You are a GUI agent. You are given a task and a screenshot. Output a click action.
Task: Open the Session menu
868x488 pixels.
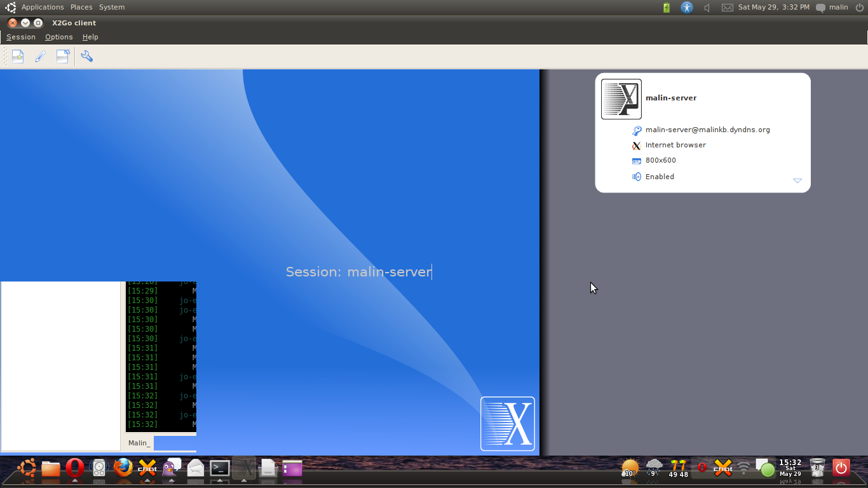[x=21, y=37]
